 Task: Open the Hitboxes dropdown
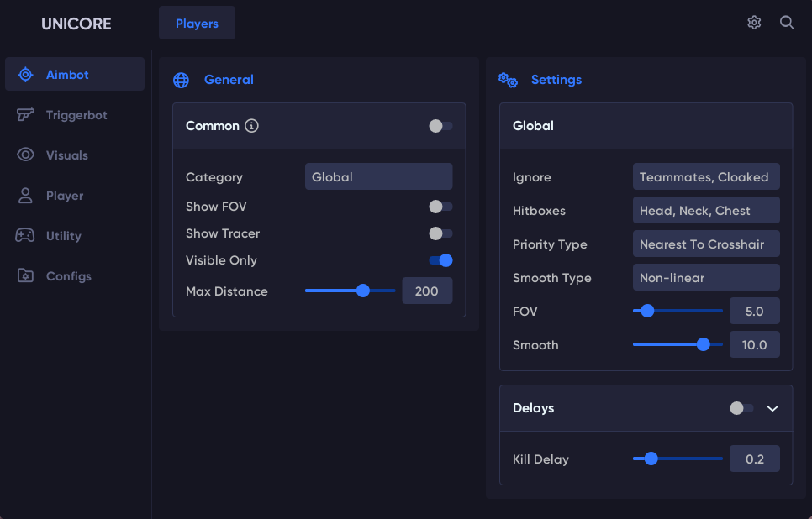(x=706, y=211)
